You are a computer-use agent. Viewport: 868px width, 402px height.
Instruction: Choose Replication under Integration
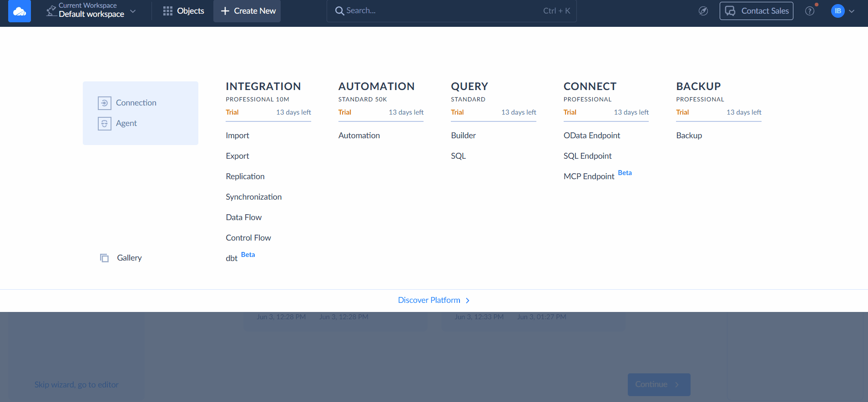[245, 176]
